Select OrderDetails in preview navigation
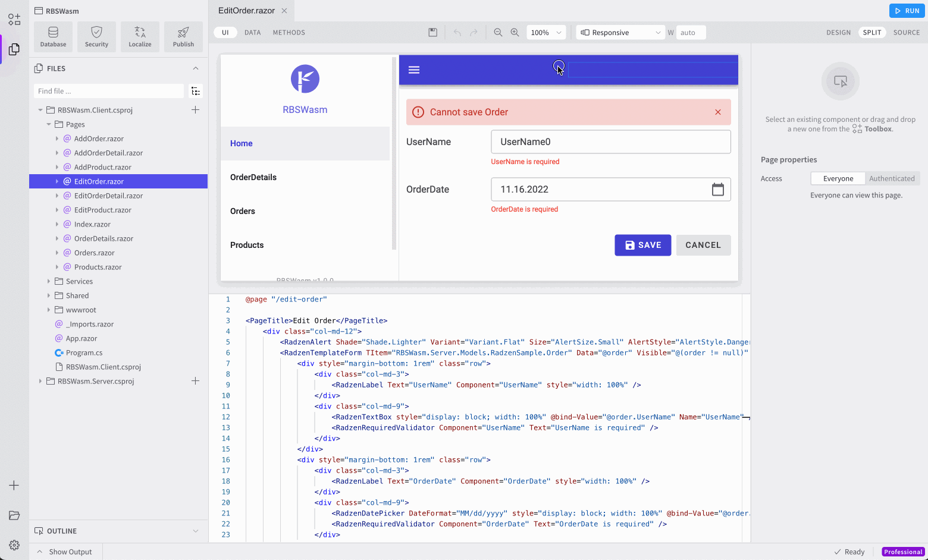The height and width of the screenshot is (560, 928). [x=305, y=177]
